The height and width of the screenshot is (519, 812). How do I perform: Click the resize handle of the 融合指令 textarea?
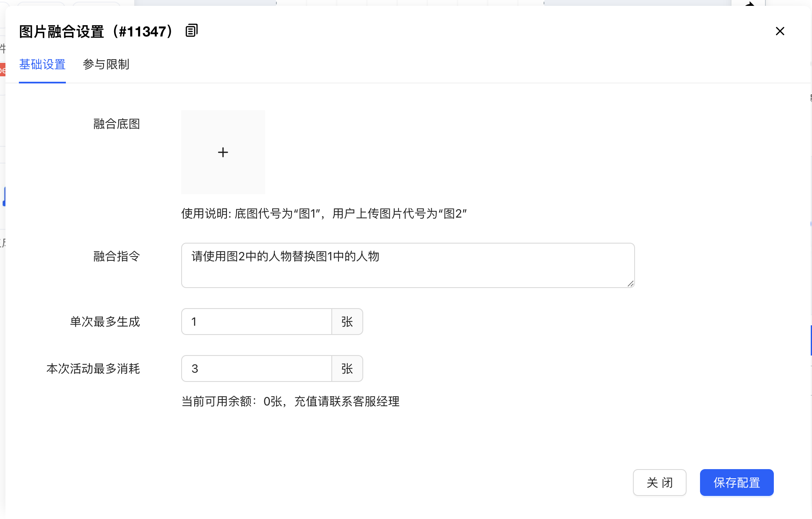point(630,283)
